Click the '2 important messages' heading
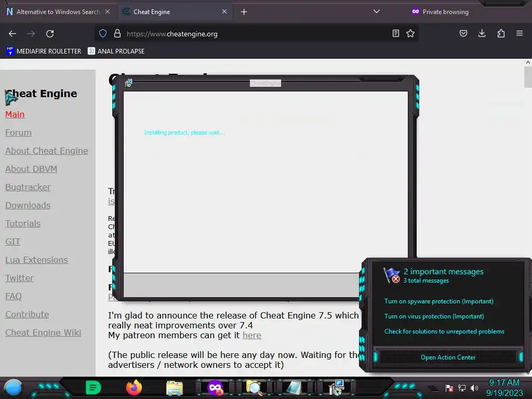The width and height of the screenshot is (532, 399). 444,272
